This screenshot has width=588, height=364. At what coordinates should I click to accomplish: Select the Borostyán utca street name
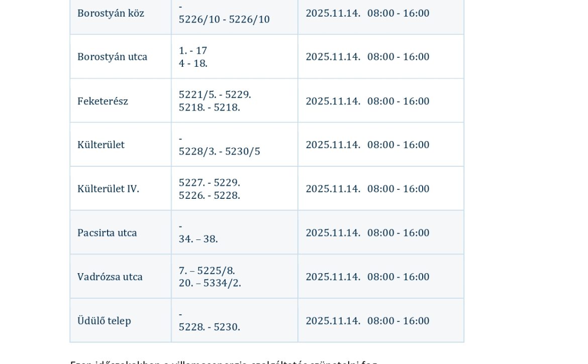coord(112,57)
